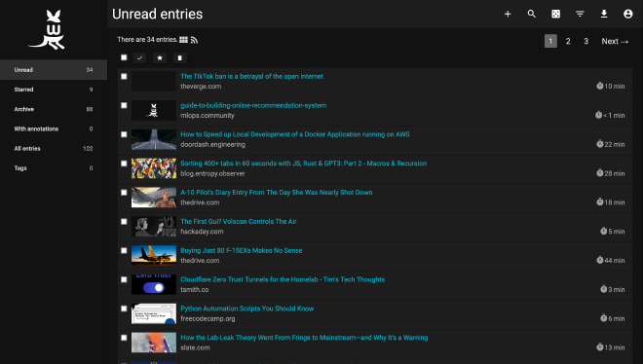This screenshot has width=643, height=364.
Task: Open the Unread sidebar section
Action: [54, 70]
